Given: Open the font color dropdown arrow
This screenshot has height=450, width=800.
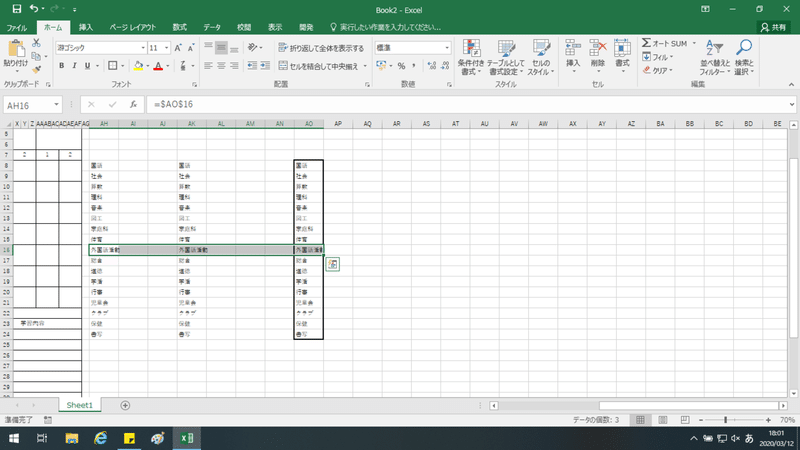Looking at the screenshot, I should [x=168, y=66].
